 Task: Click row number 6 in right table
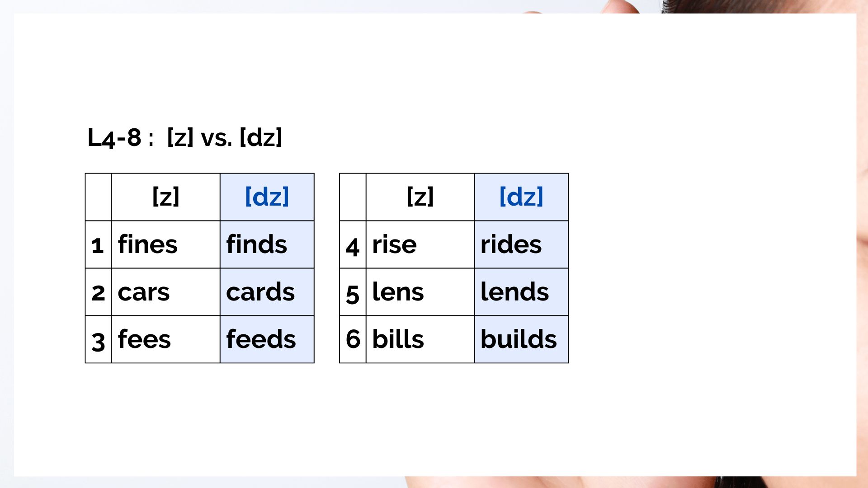pyautogui.click(x=353, y=339)
